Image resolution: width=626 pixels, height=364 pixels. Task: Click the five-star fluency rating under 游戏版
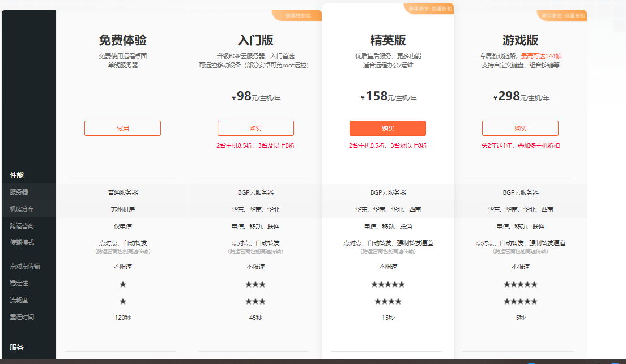(x=520, y=302)
